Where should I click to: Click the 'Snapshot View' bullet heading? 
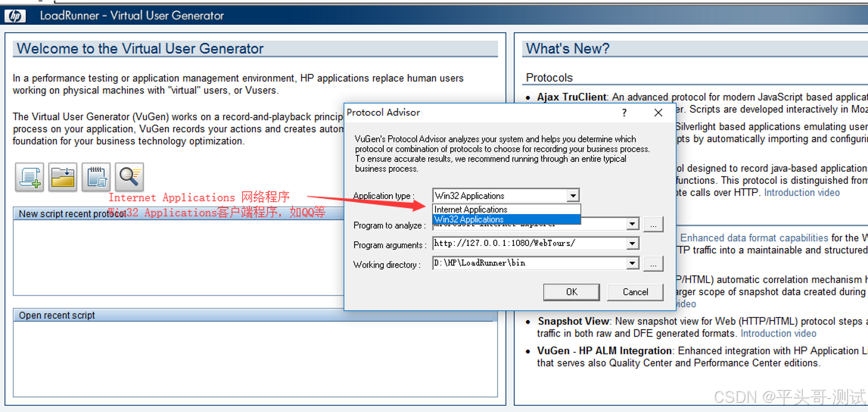(573, 321)
